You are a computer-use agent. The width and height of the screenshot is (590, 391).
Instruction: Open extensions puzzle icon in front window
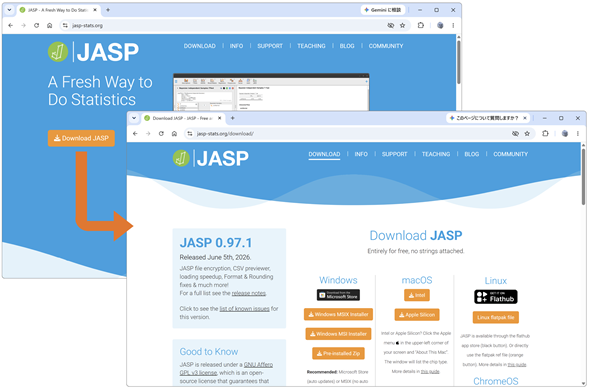545,134
